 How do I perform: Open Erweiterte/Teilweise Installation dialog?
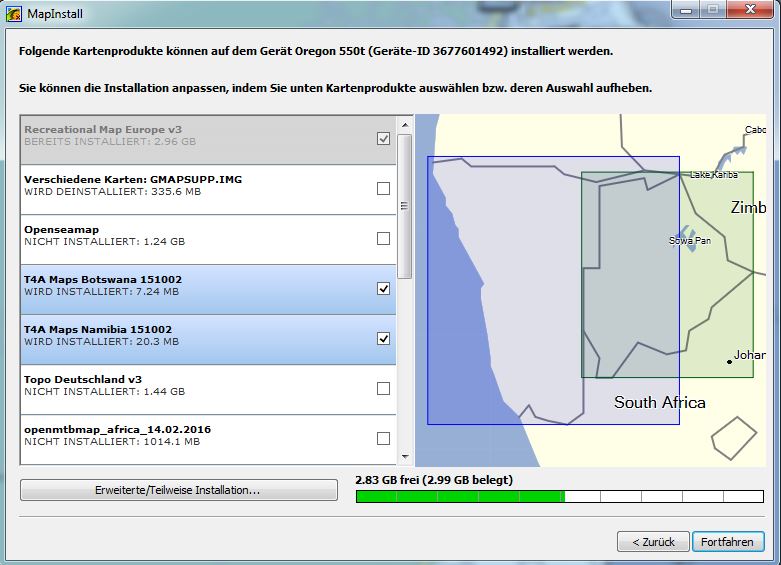point(177,491)
